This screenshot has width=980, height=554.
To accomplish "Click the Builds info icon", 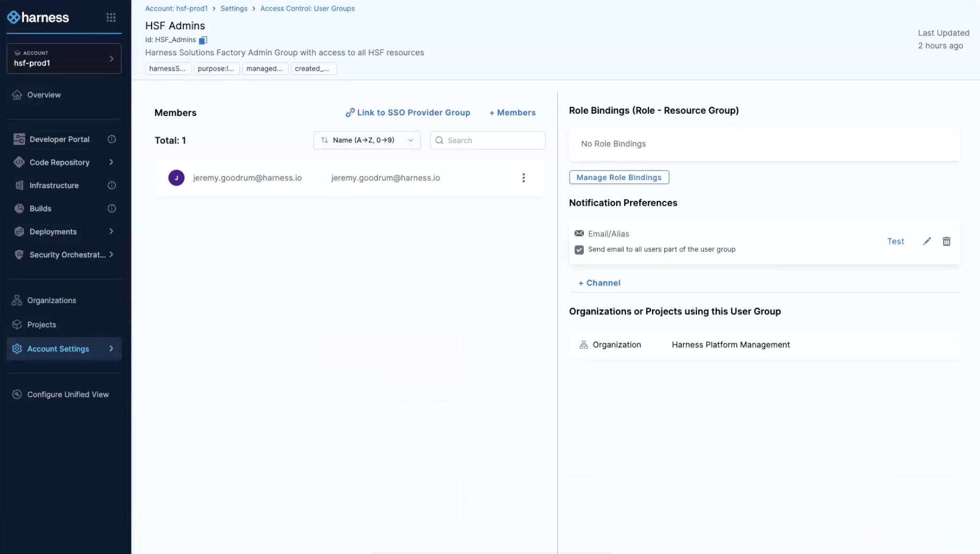I will [x=112, y=208].
